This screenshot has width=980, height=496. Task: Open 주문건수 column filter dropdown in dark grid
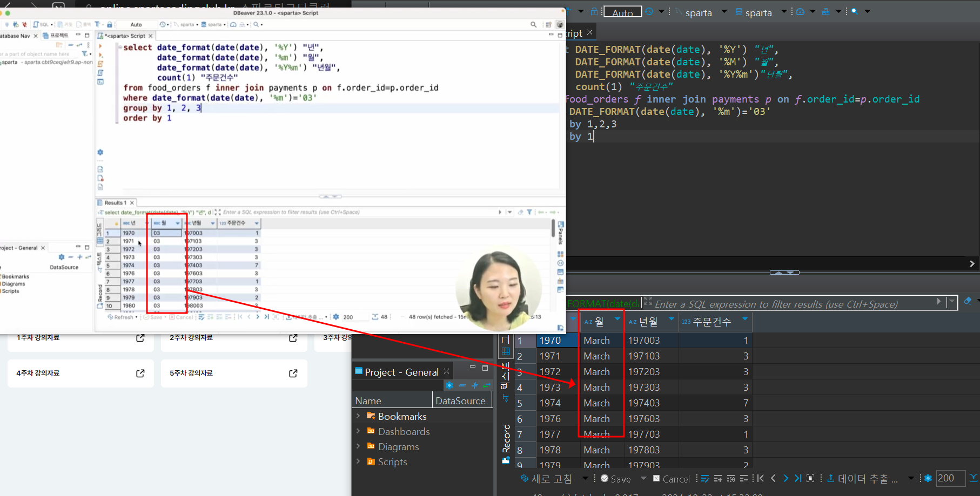tap(745, 320)
